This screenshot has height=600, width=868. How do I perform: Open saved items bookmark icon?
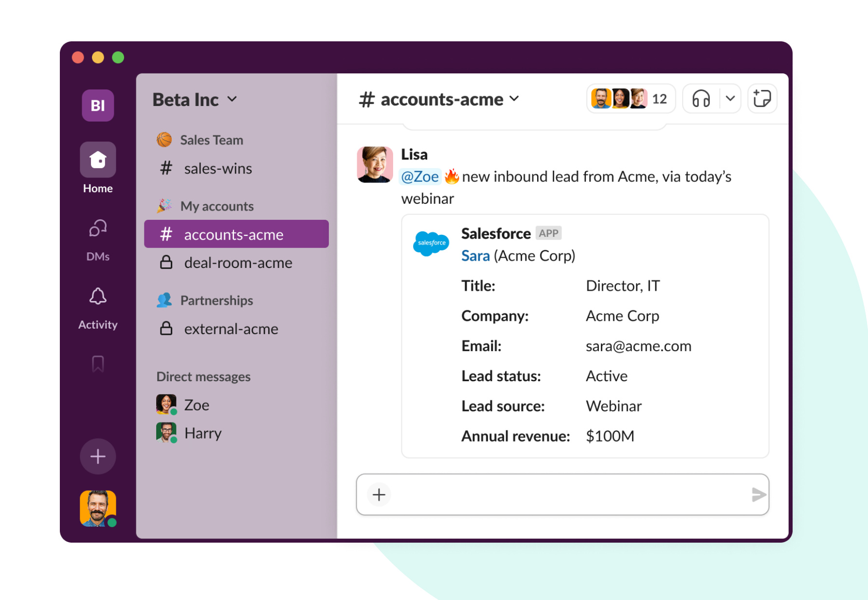[x=98, y=364]
